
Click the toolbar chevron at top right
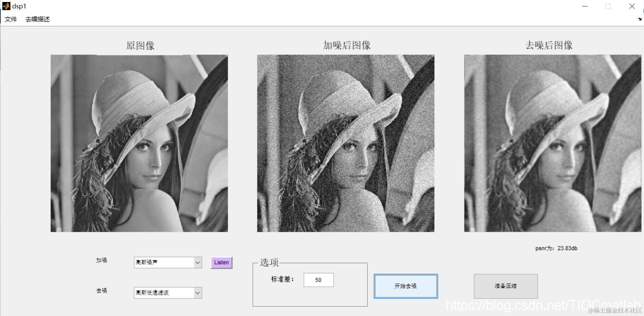(639, 19)
